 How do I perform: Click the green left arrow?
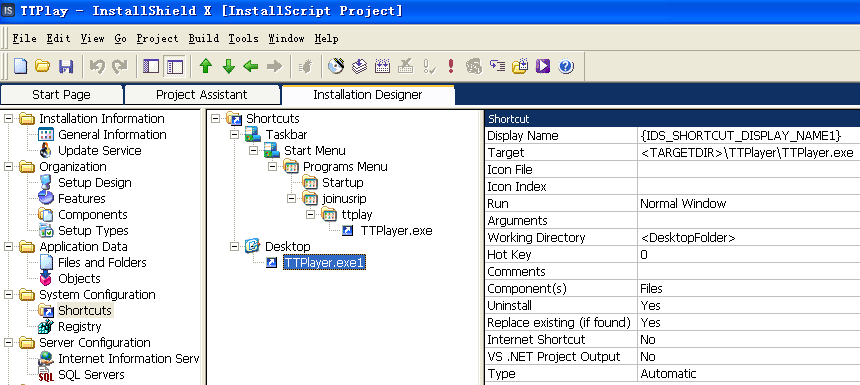coord(251,66)
